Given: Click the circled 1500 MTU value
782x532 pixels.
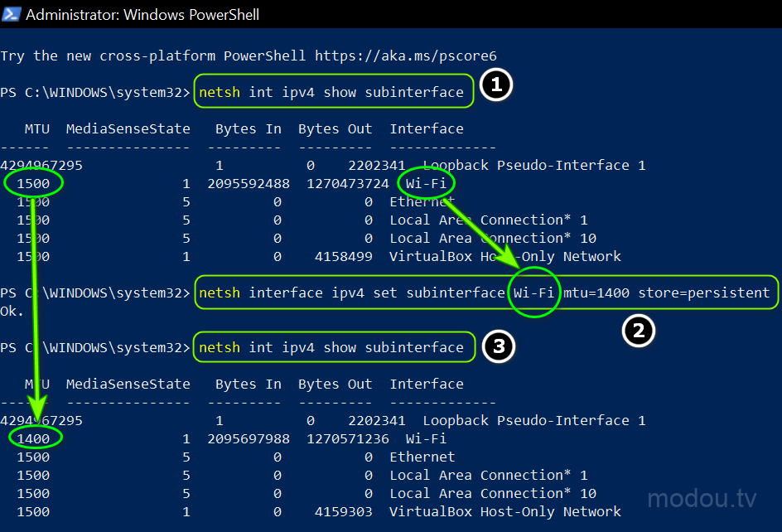Looking at the screenshot, I should 33,183.
